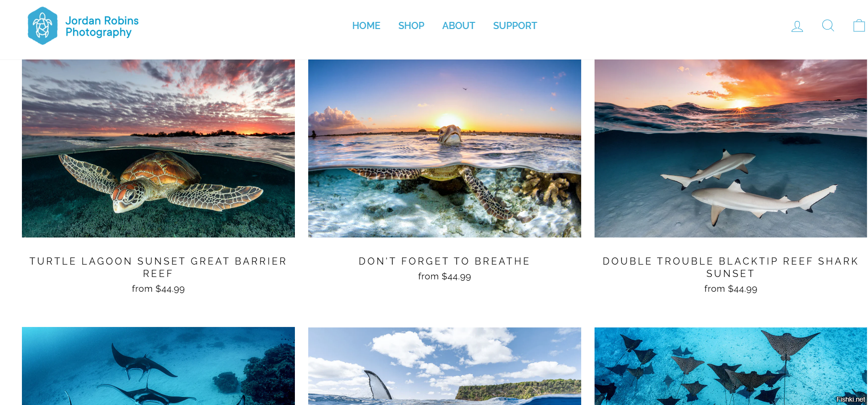Screen dimensions: 868x405
Task: View the manta rays underwater photo
Action: pyautogui.click(x=158, y=366)
